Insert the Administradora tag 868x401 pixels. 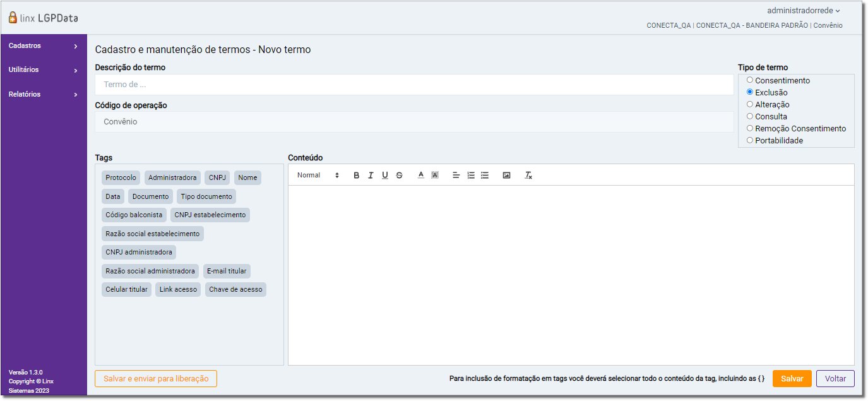click(x=172, y=178)
